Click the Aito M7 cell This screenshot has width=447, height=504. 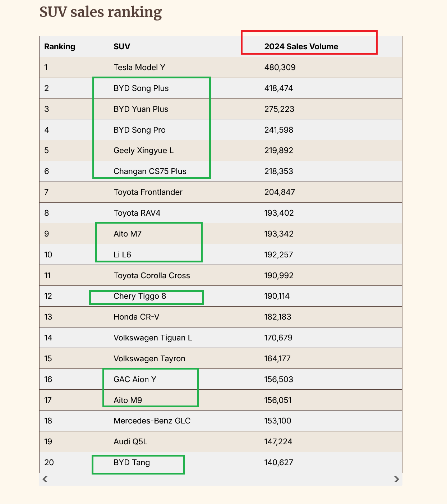pyautogui.click(x=128, y=234)
